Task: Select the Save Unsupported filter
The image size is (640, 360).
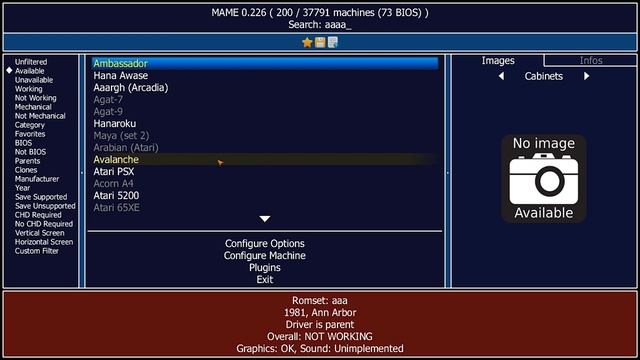Action: pos(45,206)
